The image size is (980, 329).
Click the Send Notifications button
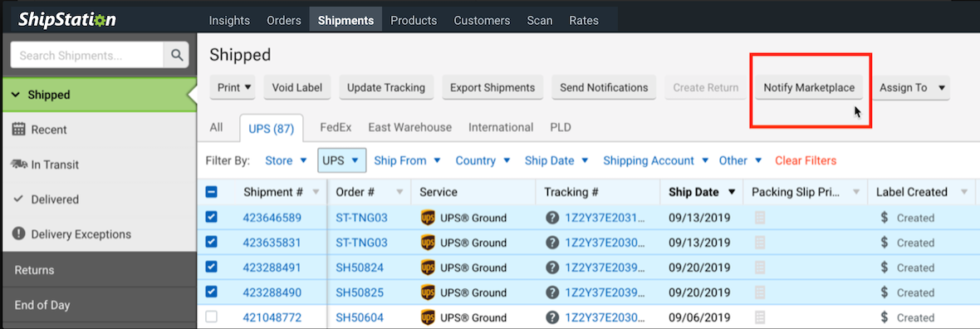tap(604, 87)
